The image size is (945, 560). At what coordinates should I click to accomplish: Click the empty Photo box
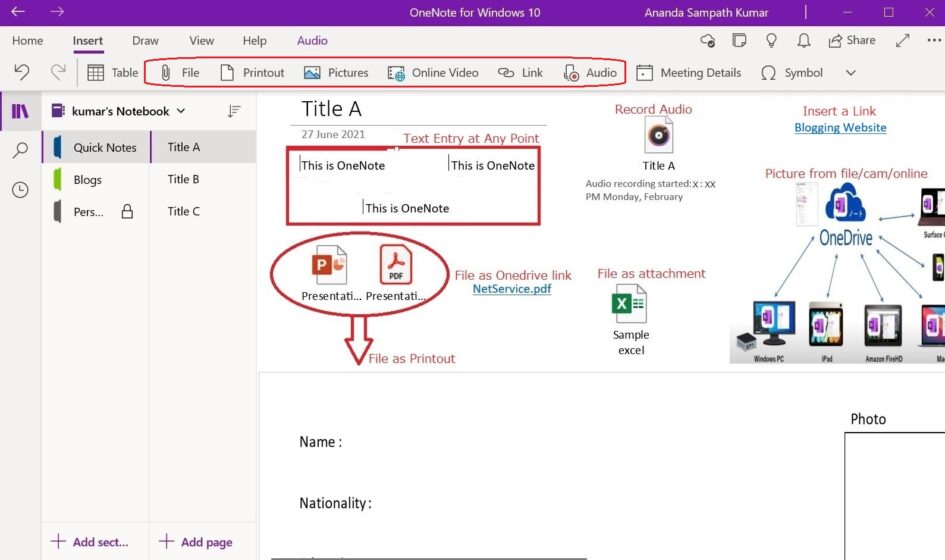pos(894,496)
